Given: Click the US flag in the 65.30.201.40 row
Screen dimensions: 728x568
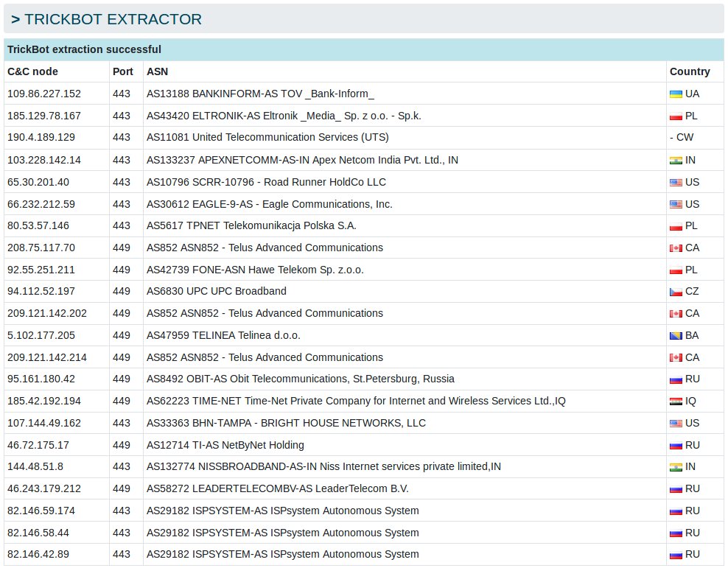Looking at the screenshot, I should click(676, 183).
